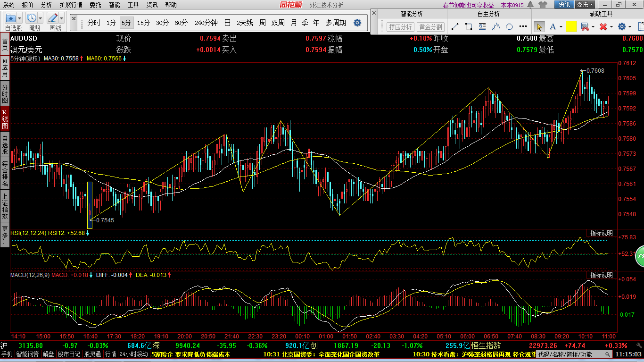Switch to 30分 period
The image size is (644, 362).
[x=162, y=23]
